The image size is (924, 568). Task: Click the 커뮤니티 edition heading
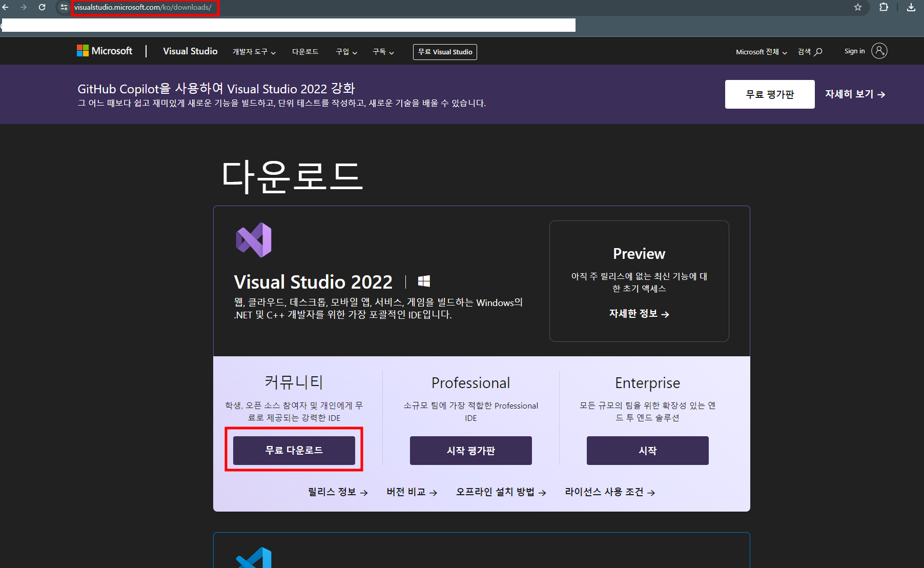tap(294, 382)
